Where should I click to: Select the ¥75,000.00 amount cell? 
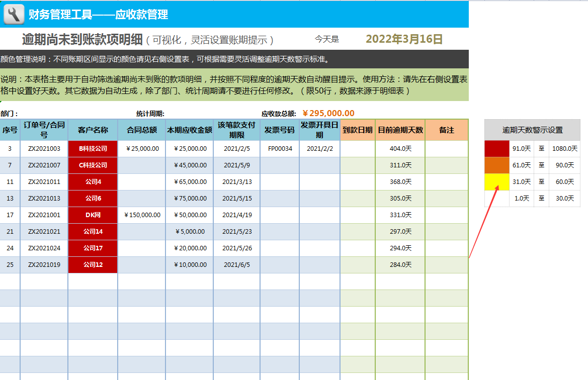pos(189,198)
